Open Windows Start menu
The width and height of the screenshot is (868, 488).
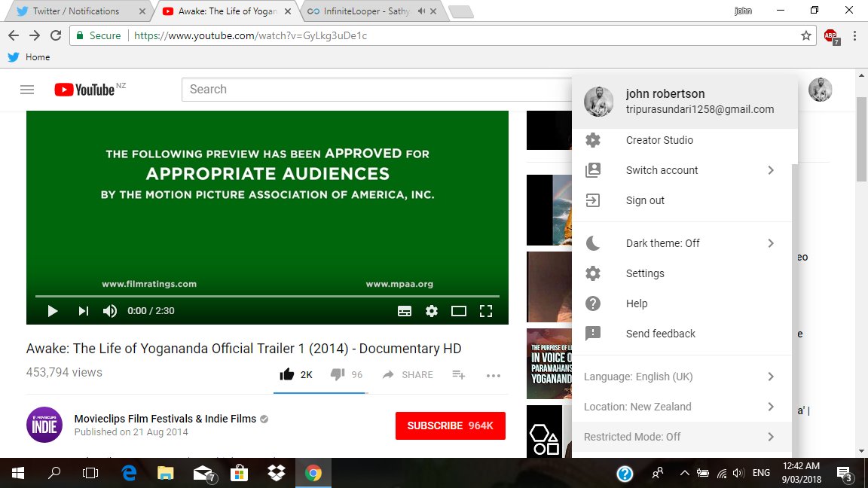tap(18, 473)
